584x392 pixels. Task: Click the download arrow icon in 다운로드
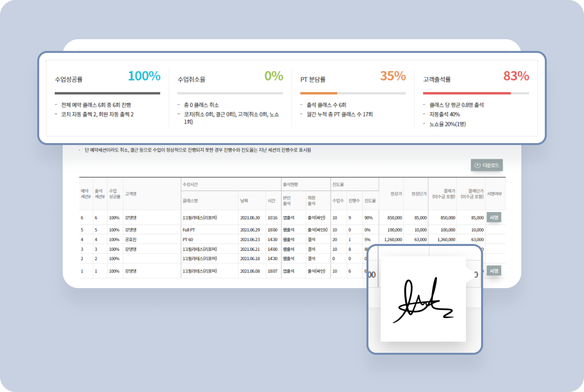coord(478,165)
